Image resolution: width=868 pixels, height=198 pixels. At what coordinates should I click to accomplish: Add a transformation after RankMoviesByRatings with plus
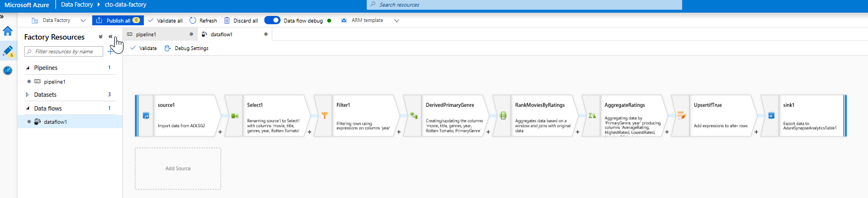[578, 132]
